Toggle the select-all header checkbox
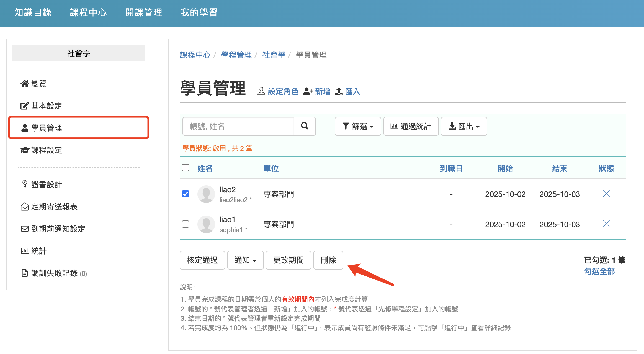 (186, 168)
